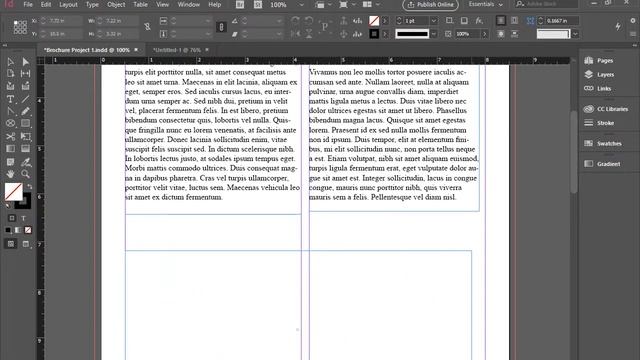640x360 pixels.
Task: Select the Pencil tool
Action: 25,111
